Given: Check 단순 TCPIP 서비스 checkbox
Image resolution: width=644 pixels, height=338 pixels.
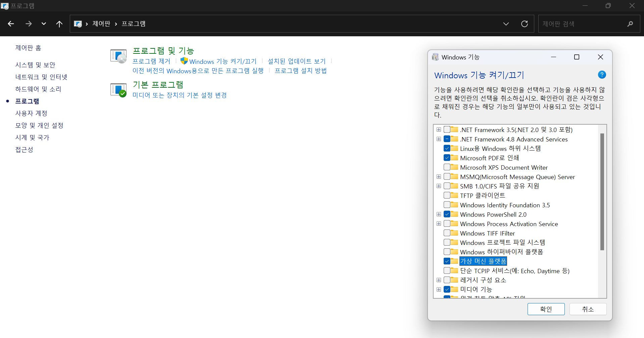Looking at the screenshot, I should point(447,270).
